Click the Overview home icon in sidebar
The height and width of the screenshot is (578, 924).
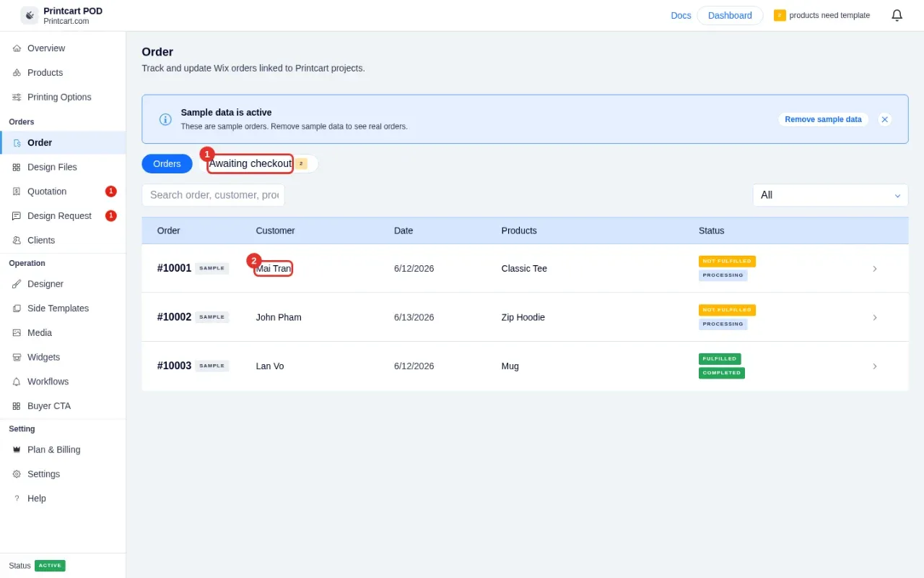pyautogui.click(x=17, y=48)
